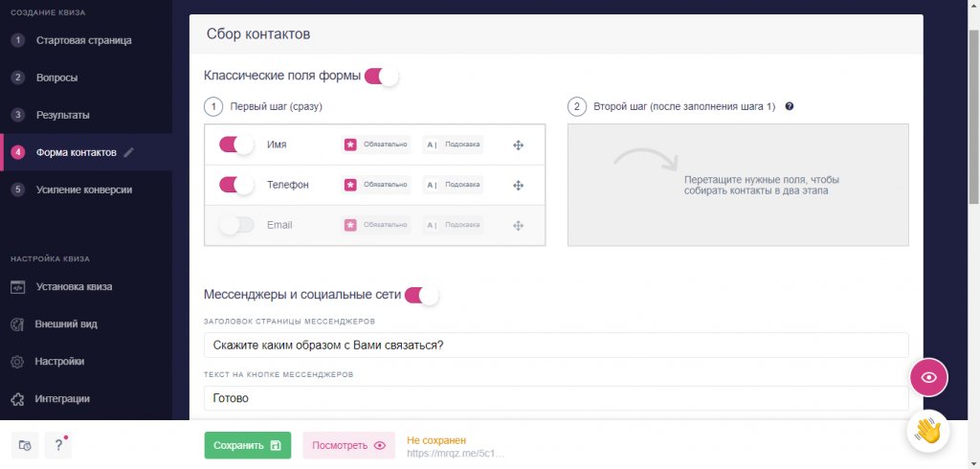Screen dimensions: 980x469
Task: Open Подсказка for the Телефон field
Action: coord(453,185)
